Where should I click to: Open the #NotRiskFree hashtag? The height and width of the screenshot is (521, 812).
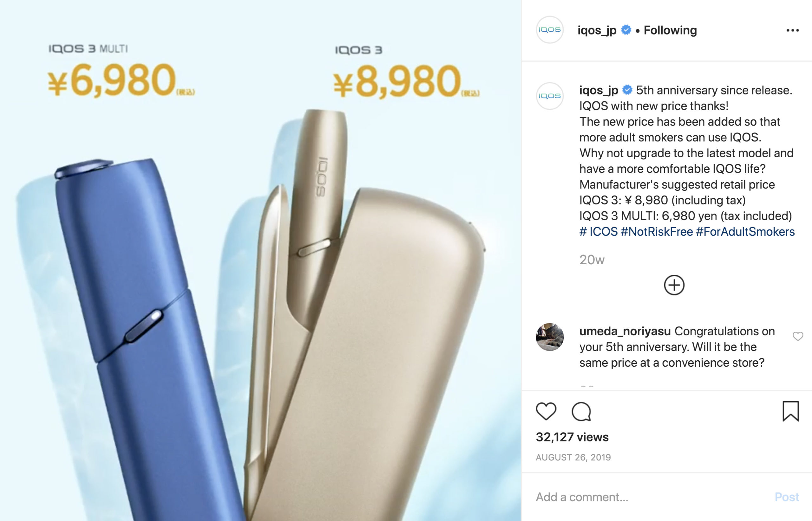pos(657,232)
